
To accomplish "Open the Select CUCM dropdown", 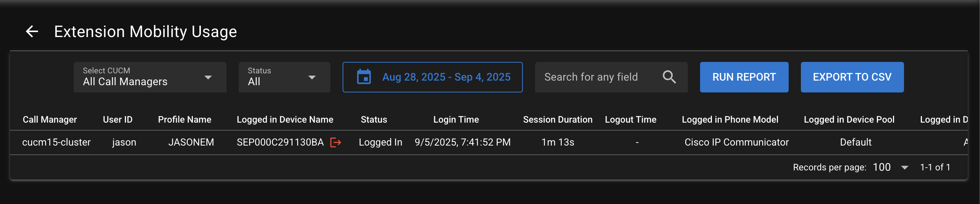I will [x=150, y=77].
